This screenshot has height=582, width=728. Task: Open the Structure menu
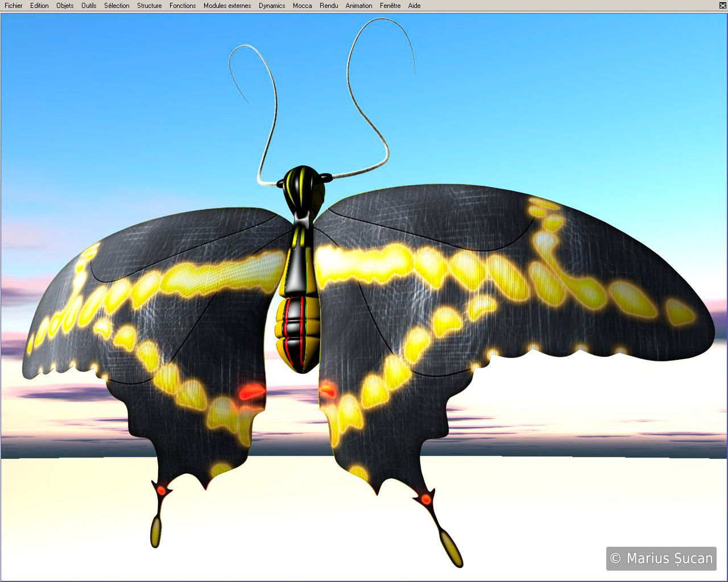pyautogui.click(x=149, y=6)
